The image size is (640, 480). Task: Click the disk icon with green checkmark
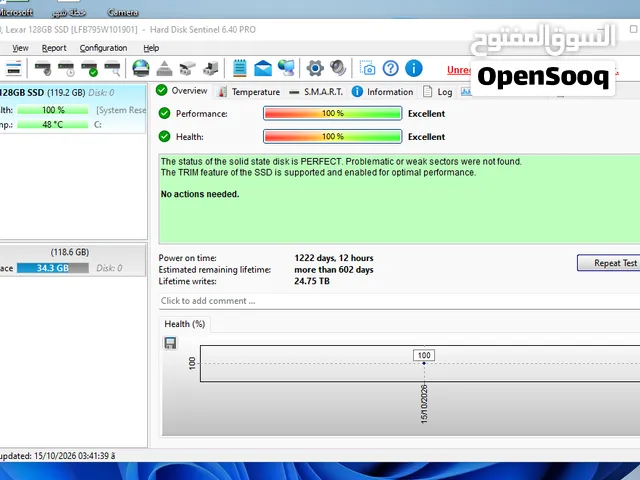coord(89,68)
